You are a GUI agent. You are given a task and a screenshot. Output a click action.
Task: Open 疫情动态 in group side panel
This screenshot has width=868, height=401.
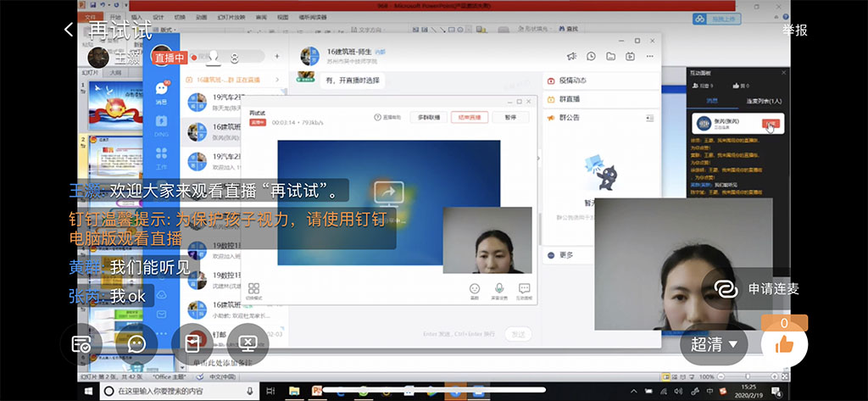(x=601, y=81)
